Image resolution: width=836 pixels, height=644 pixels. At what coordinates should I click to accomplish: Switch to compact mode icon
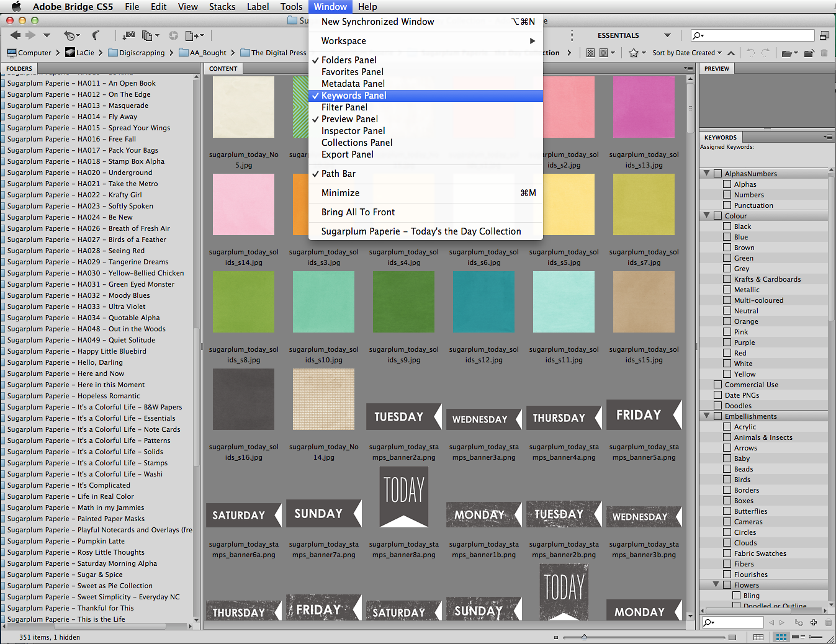coord(824,35)
